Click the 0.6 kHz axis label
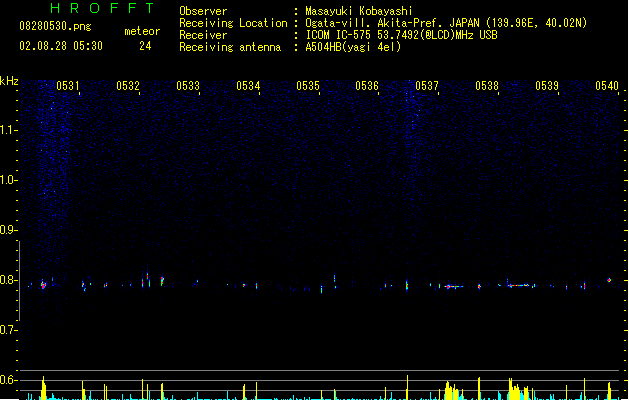The width and height of the screenshot is (629, 400). pyautogui.click(x=8, y=380)
